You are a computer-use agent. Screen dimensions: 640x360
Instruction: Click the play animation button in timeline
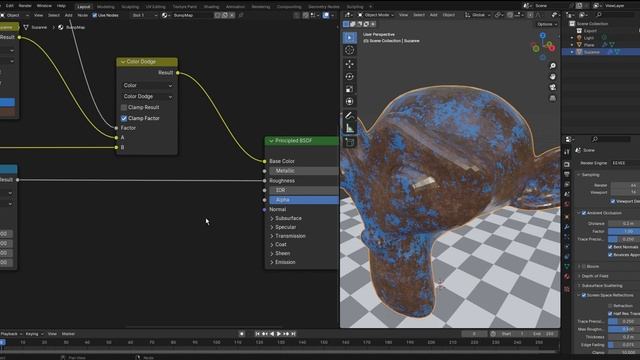point(279,334)
